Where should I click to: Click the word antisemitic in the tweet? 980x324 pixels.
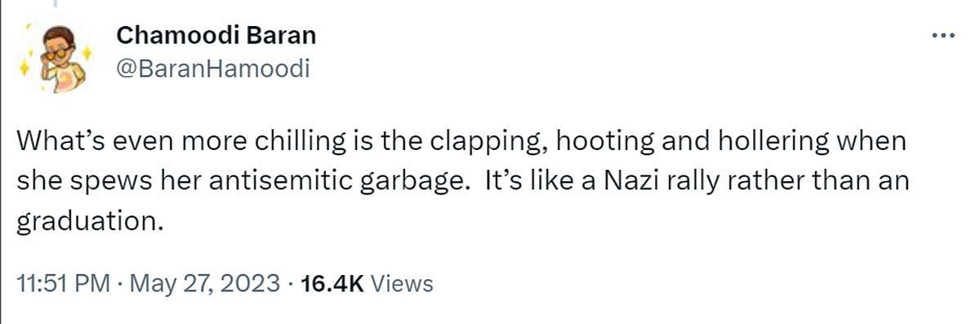[x=280, y=181]
